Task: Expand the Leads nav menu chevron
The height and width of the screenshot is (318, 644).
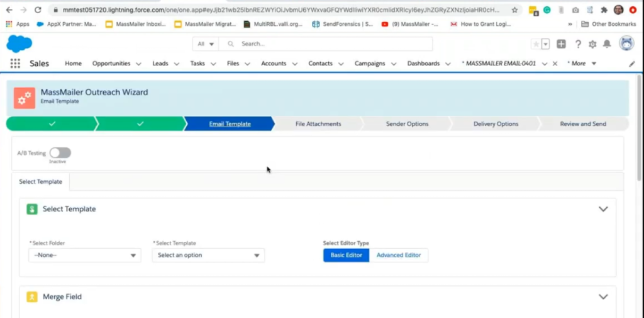Action: pyautogui.click(x=177, y=64)
